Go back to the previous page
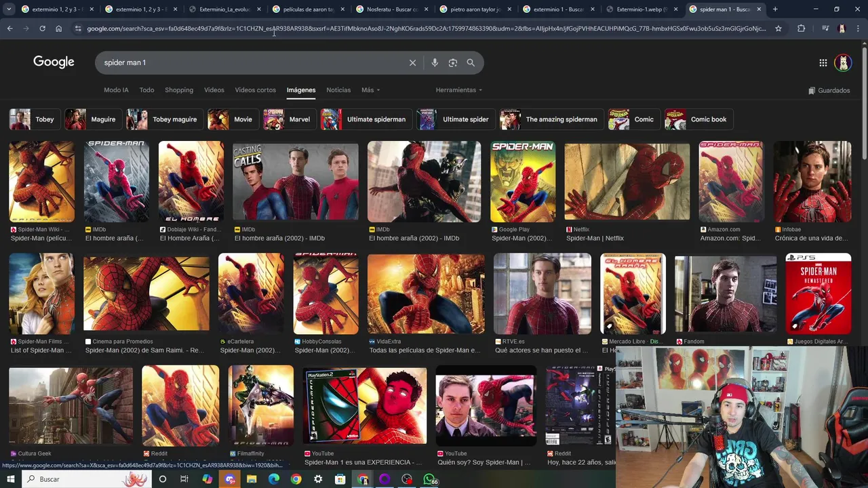This screenshot has width=868, height=488. (9, 28)
